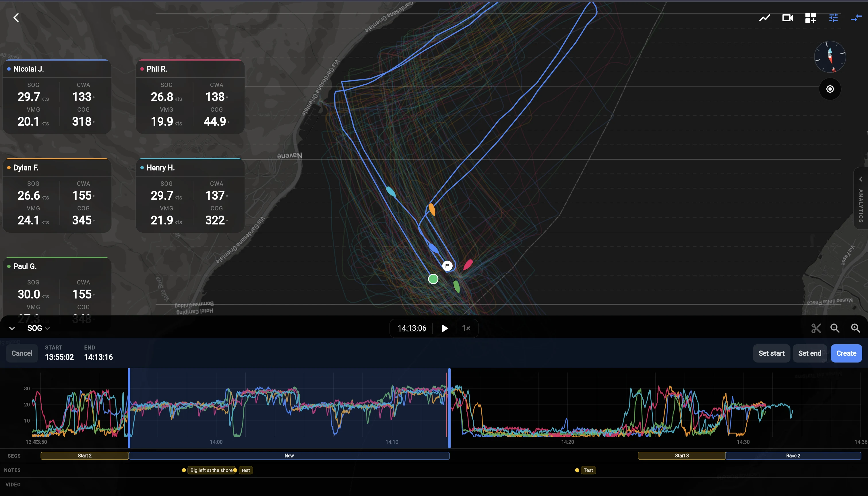Click the compass on the map

coord(830,57)
